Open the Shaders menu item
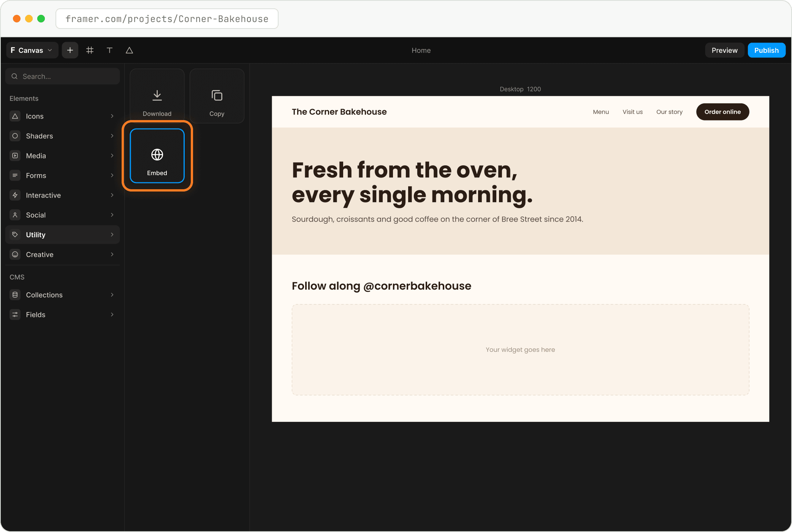This screenshot has height=532, width=792. (63, 136)
